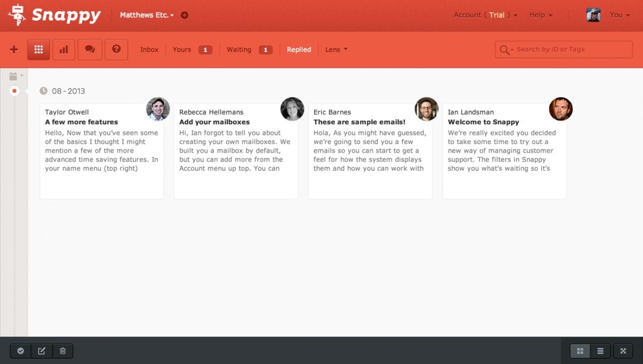The width and height of the screenshot is (643, 364).
Task: Click the red timeline marker dot
Action: point(14,91)
